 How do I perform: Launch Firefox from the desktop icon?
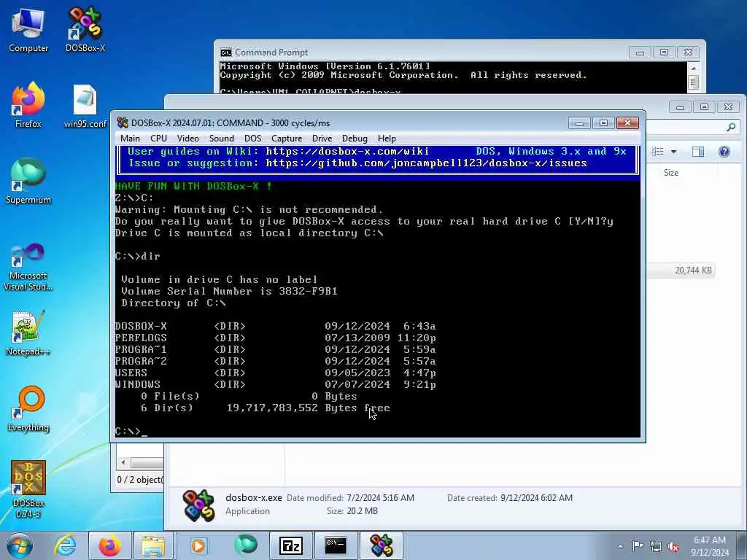(28, 105)
